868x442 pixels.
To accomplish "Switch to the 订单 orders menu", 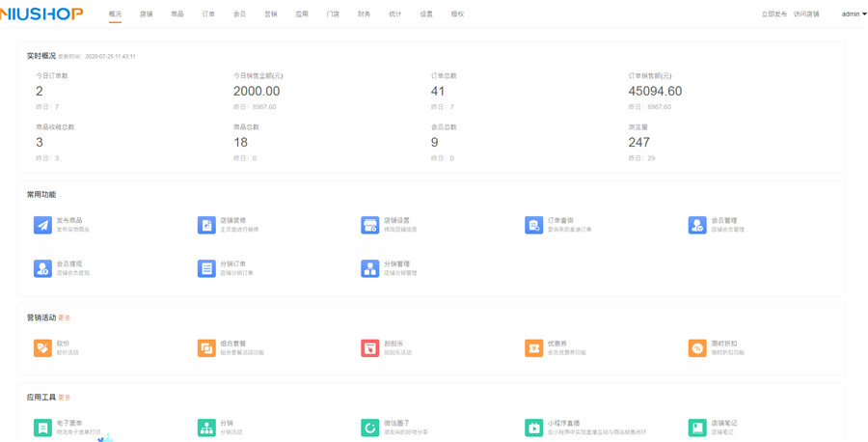I will [x=208, y=14].
